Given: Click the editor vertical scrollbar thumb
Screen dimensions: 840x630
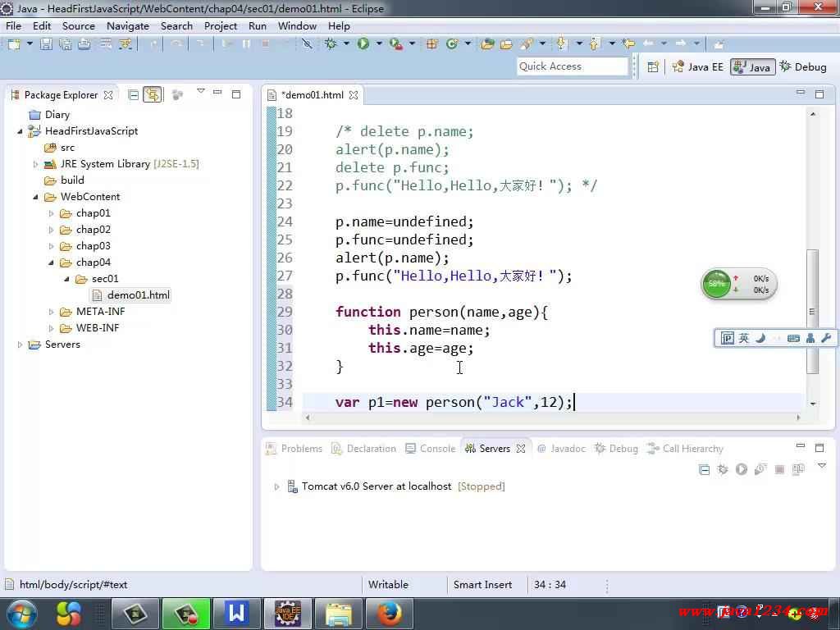Looking at the screenshot, I should [x=813, y=311].
